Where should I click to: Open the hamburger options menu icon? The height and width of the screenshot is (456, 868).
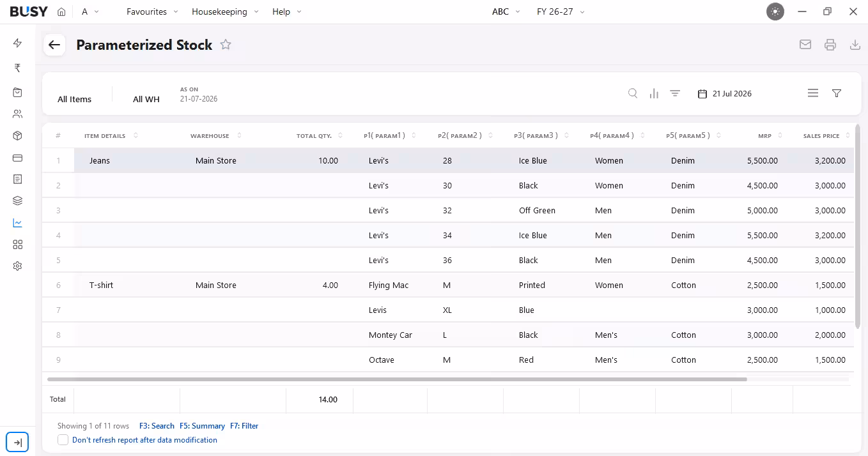813,93
